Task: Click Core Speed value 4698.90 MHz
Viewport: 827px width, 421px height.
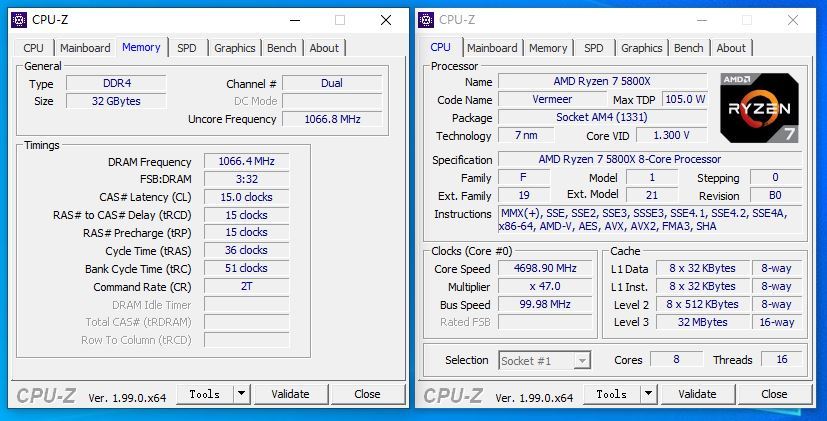Action: click(545, 269)
